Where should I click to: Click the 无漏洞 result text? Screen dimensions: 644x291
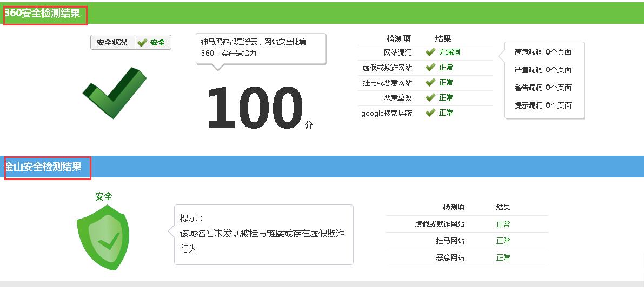(x=449, y=52)
